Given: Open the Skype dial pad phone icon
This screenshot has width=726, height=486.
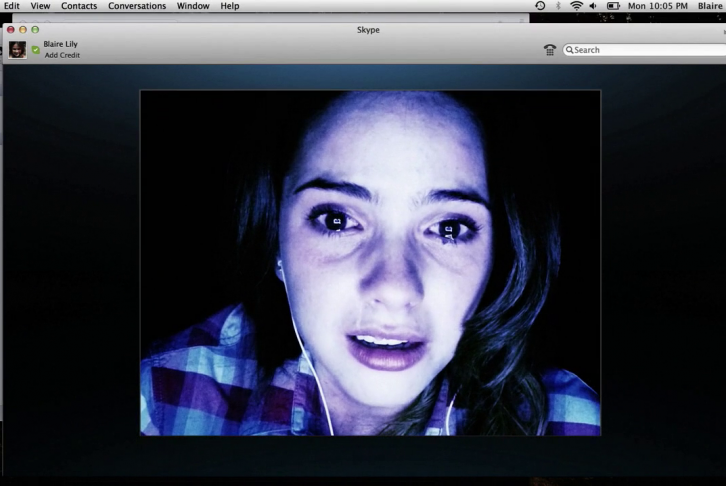Looking at the screenshot, I should coord(550,50).
